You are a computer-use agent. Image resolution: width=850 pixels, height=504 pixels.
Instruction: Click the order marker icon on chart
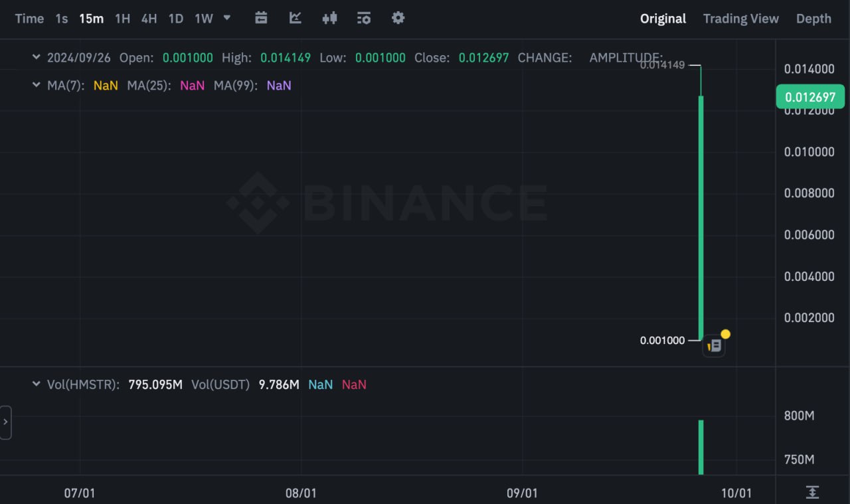pyautogui.click(x=715, y=345)
